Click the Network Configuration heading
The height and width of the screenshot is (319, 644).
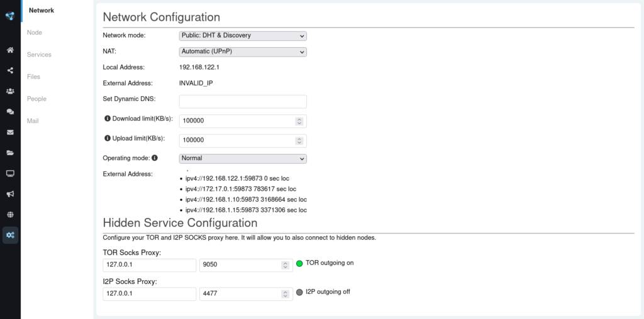pyautogui.click(x=162, y=17)
